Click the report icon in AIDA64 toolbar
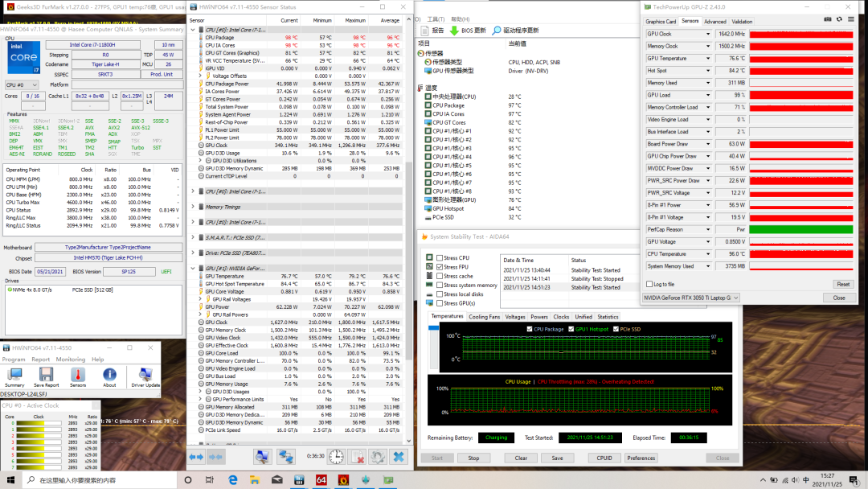 tap(425, 31)
